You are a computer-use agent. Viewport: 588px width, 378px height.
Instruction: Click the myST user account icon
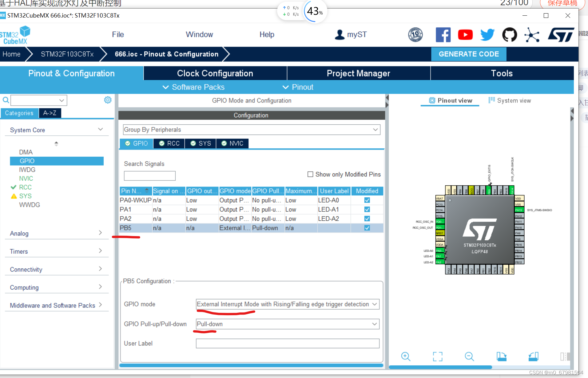tap(340, 34)
